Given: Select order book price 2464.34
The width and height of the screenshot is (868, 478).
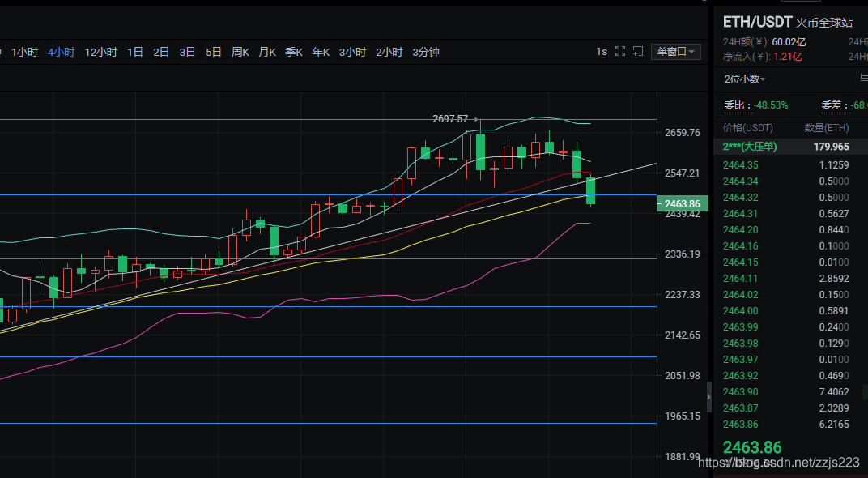Looking at the screenshot, I should [741, 181].
